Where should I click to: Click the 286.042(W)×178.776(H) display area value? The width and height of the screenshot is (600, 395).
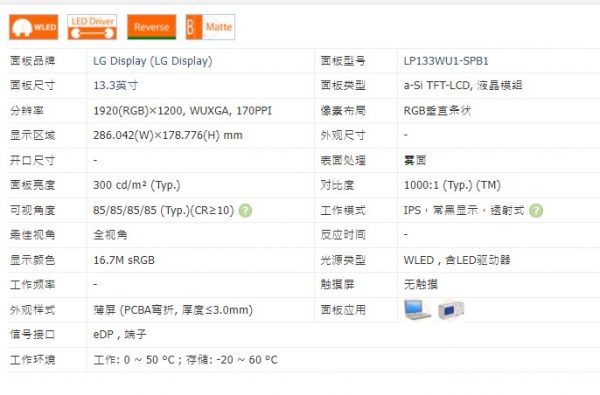[168, 135]
